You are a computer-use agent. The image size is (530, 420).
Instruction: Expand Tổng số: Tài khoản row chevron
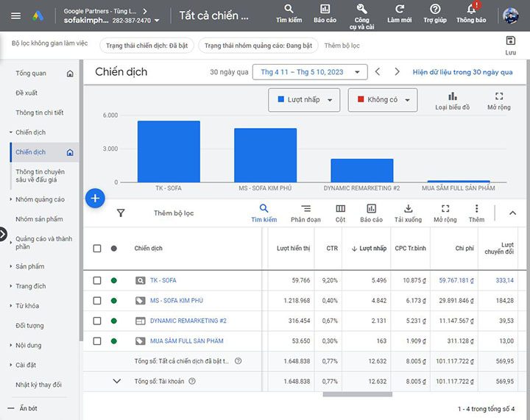116,381
